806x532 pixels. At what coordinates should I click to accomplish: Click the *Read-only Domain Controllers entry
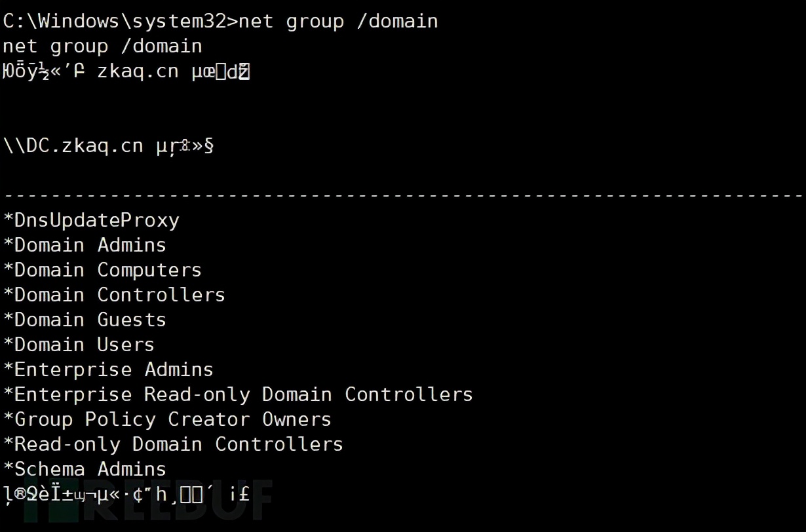(x=174, y=444)
